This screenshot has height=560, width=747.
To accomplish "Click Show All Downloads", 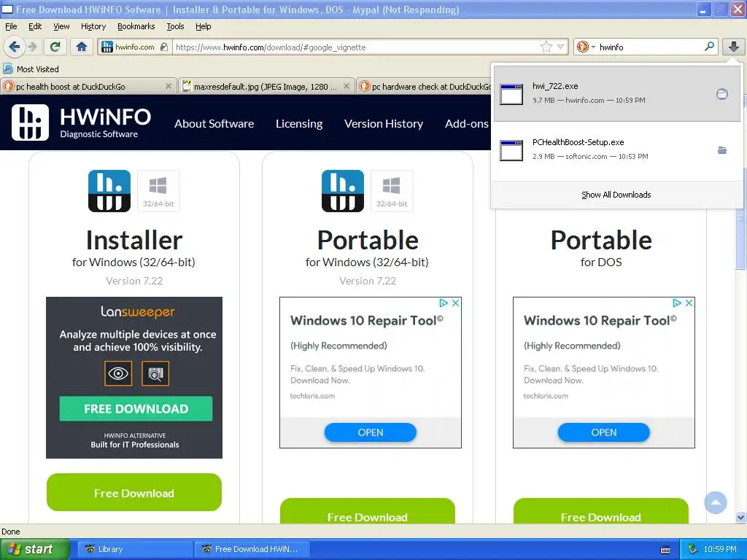I will click(616, 195).
